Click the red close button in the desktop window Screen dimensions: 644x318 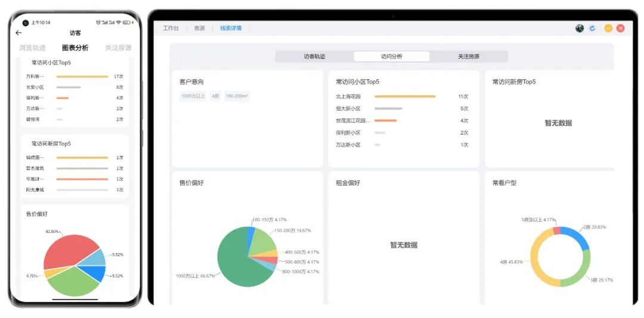point(621,29)
